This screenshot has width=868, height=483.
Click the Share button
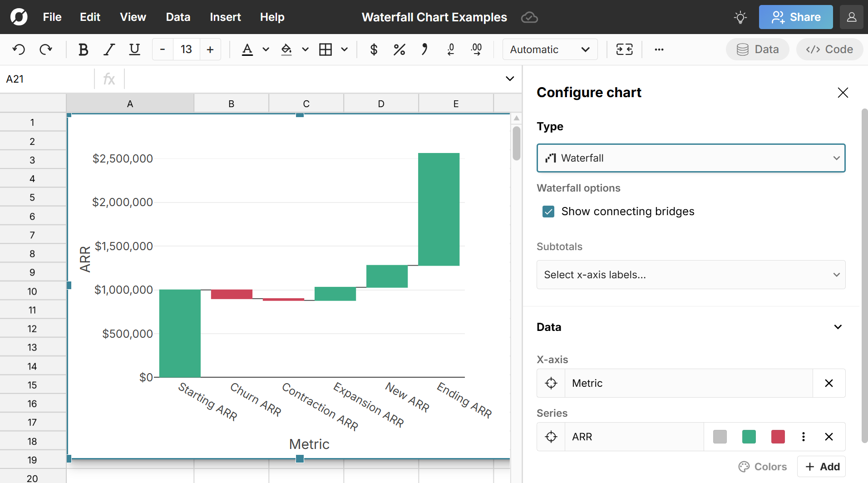795,17
